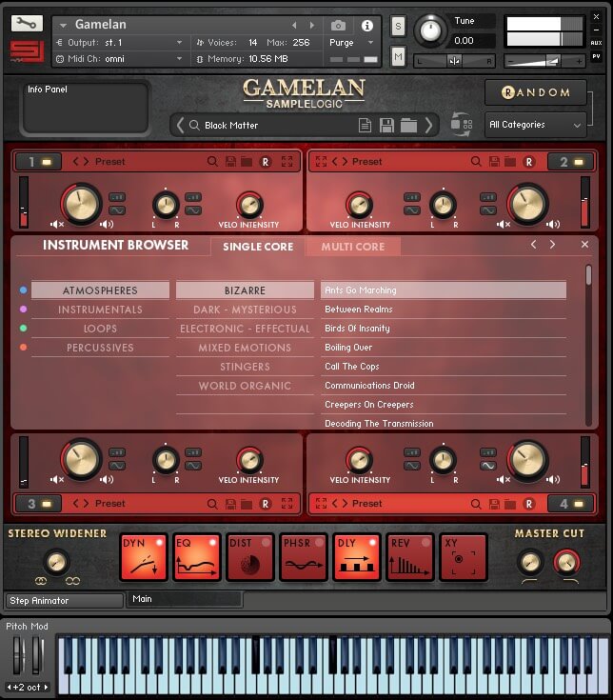Toggle the DYN effect power dot
The image size is (613, 700).
click(159, 543)
